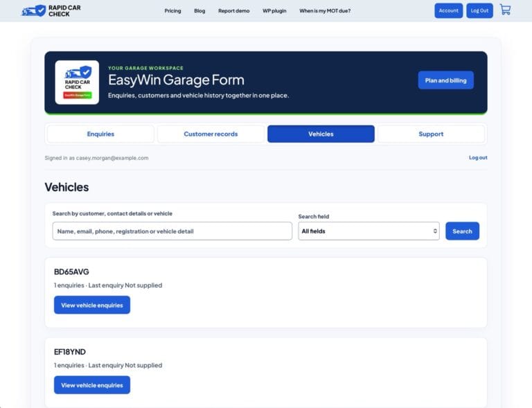
Task: Go to the WP plugin page
Action: (274, 11)
